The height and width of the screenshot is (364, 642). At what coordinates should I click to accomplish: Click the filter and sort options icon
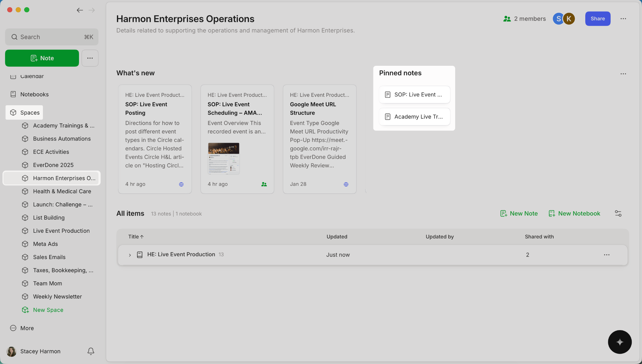tap(618, 213)
